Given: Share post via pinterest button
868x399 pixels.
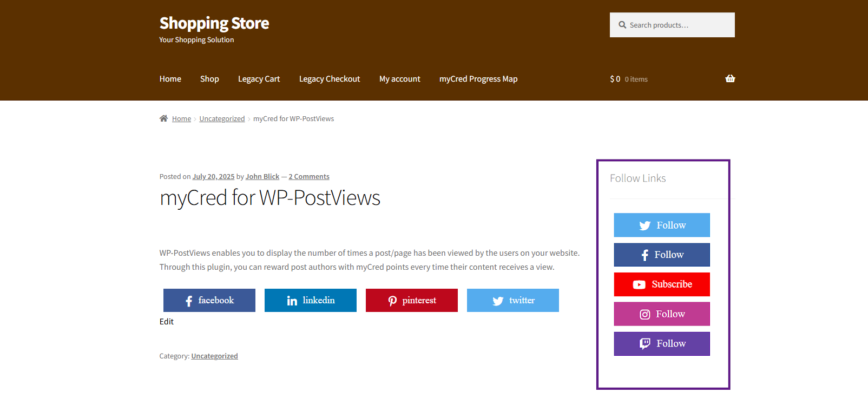Looking at the screenshot, I should coord(412,301).
